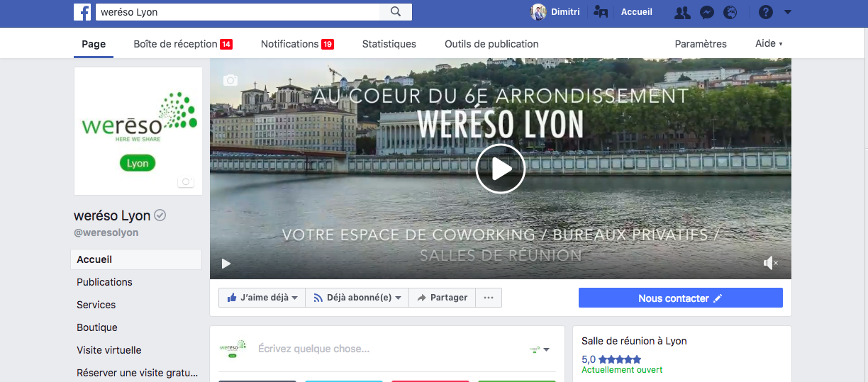Open Dimitri's profile avatar
Image resolution: width=868 pixels, height=382 pixels.
(x=539, y=12)
